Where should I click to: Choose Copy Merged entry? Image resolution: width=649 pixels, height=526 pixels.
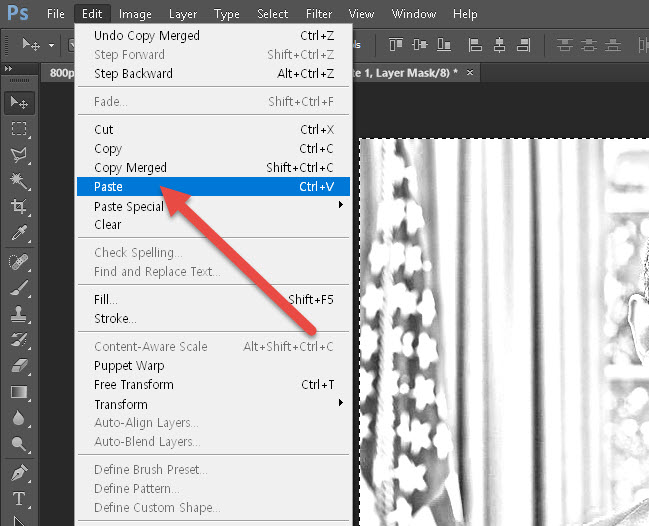click(213, 168)
